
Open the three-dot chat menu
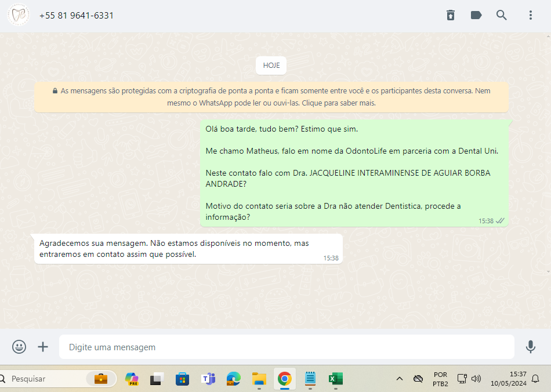(x=530, y=15)
